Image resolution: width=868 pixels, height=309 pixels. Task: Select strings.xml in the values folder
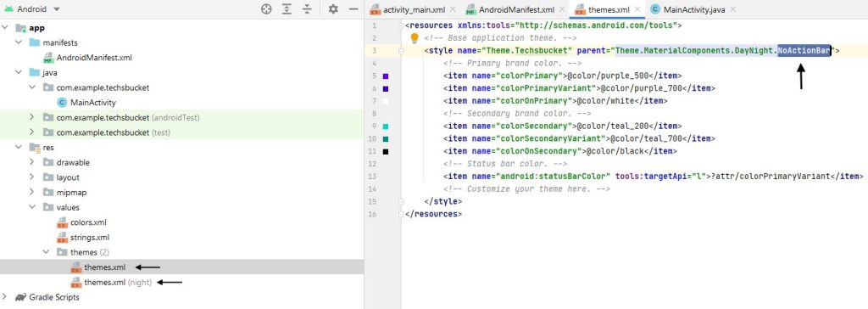coord(90,238)
